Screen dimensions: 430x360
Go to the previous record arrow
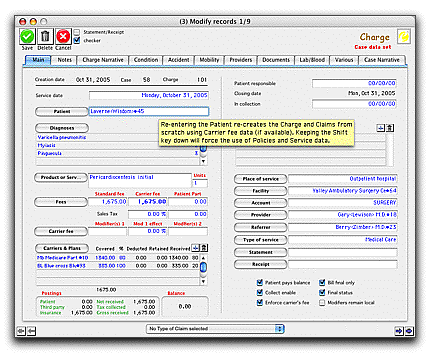(x=31, y=331)
